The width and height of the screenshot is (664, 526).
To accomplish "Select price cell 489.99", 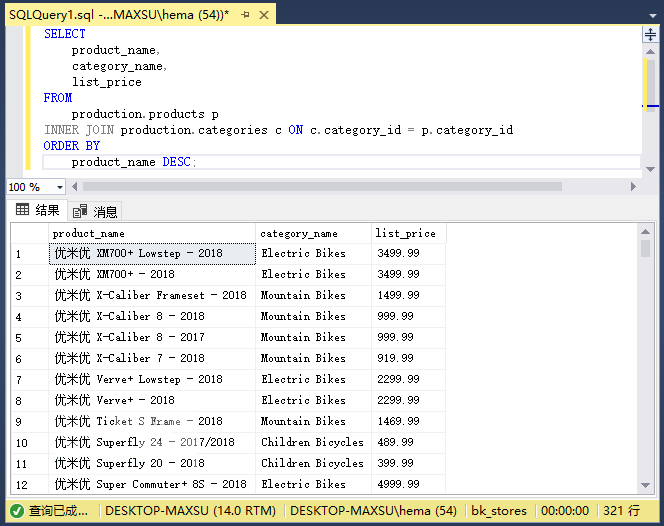I will pyautogui.click(x=409, y=442).
